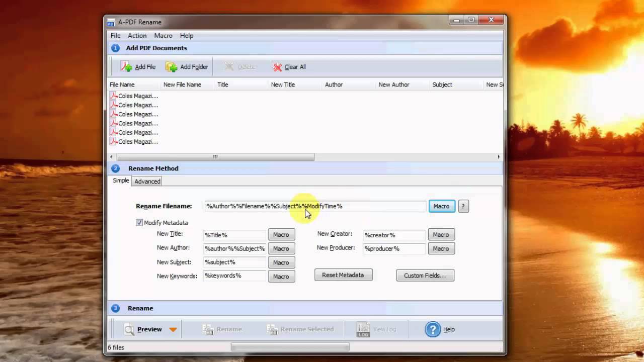Image resolution: width=644 pixels, height=362 pixels.
Task: Click Macro button for New Subject
Action: 281,262
